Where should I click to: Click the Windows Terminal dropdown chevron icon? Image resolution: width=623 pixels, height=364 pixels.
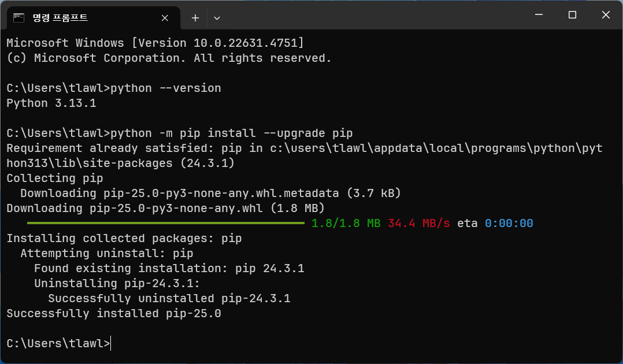(217, 18)
